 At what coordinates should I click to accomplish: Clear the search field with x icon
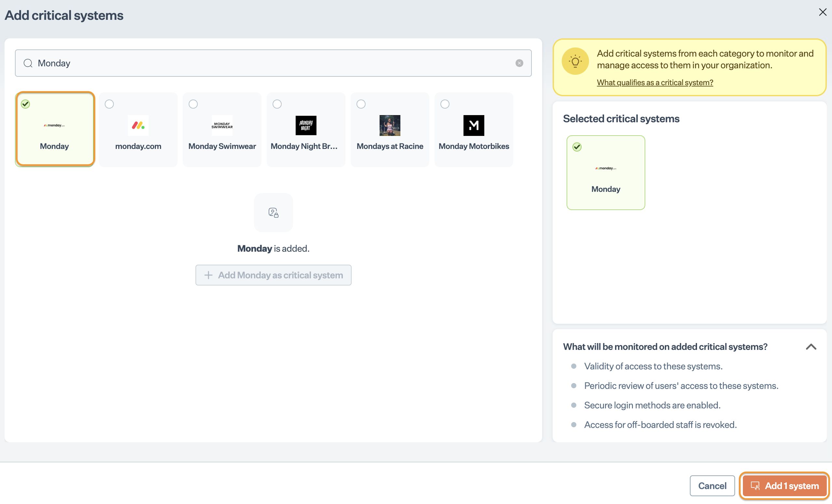pyautogui.click(x=519, y=63)
